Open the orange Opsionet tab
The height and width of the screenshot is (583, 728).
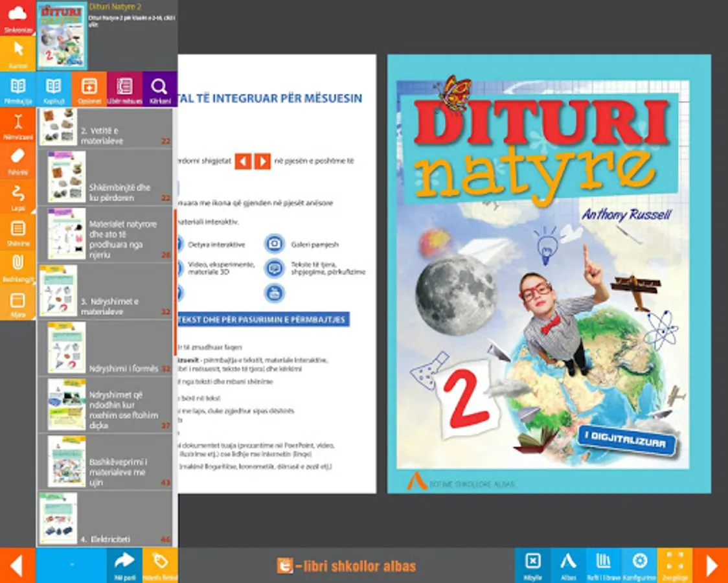point(89,89)
